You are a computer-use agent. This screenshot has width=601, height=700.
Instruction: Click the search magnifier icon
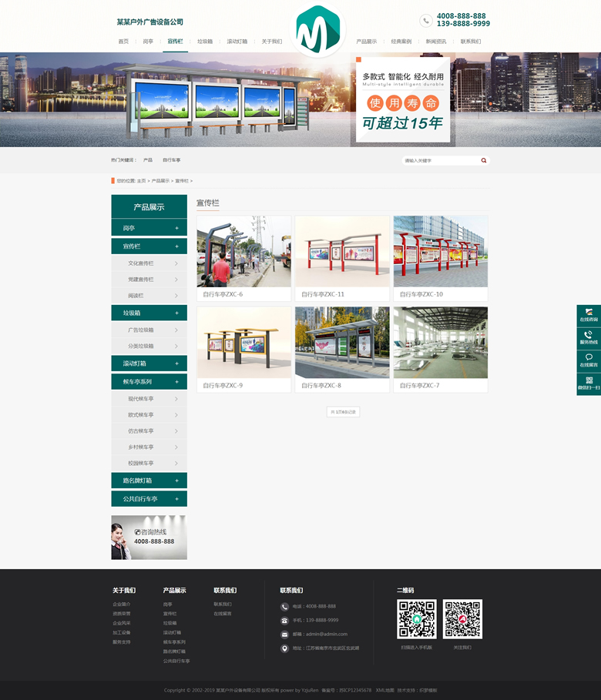point(484,160)
